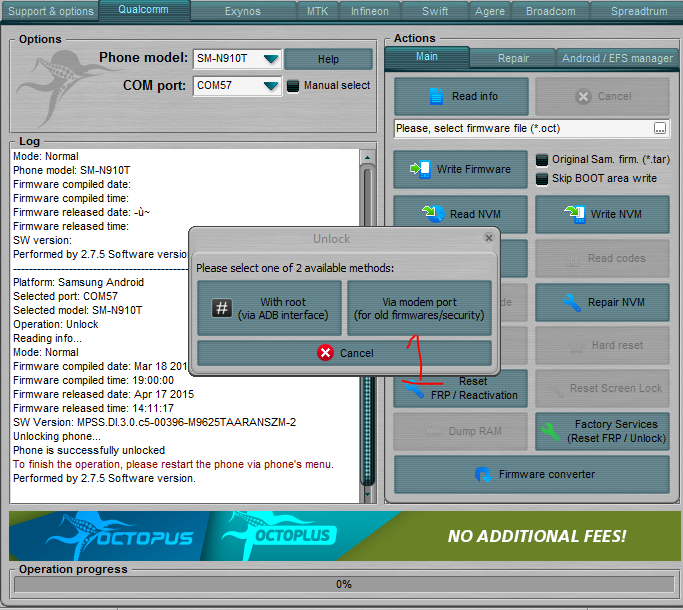Click Cancel in the Unlock dialog
Image resolution: width=683 pixels, height=610 pixels.
(x=344, y=353)
